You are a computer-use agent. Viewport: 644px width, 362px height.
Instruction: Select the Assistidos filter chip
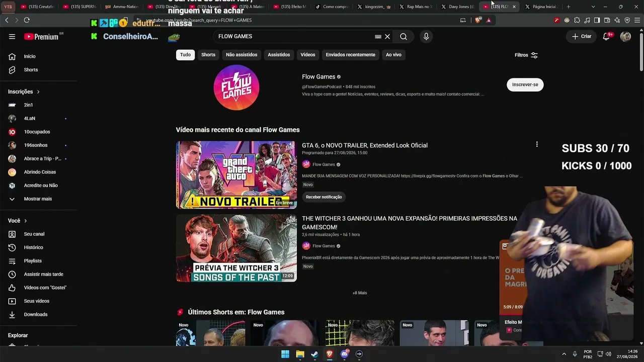click(279, 55)
